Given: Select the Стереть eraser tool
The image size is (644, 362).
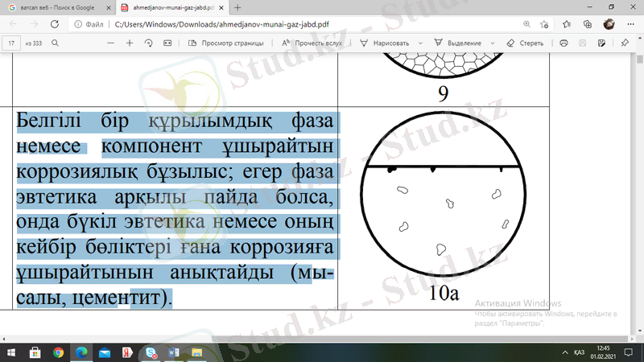Looking at the screenshot, I should click(x=525, y=43).
